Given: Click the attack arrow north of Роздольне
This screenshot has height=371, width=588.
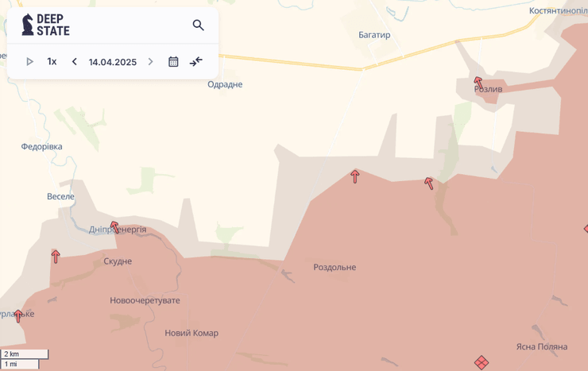Looking at the screenshot, I should [355, 176].
